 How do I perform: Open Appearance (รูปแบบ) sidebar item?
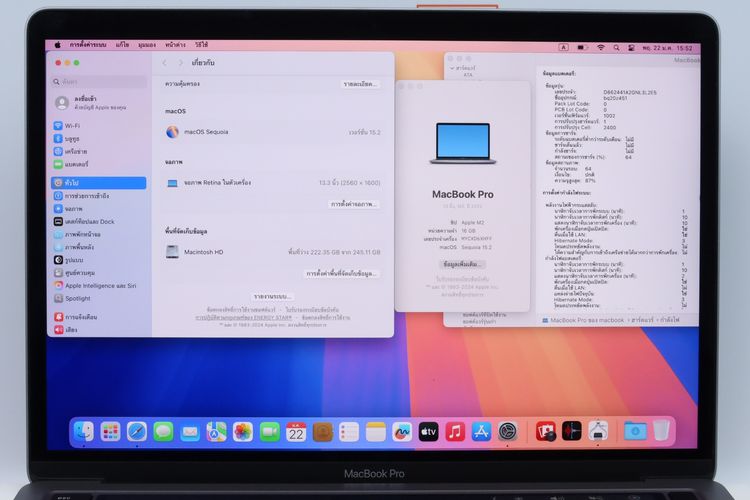[99, 260]
